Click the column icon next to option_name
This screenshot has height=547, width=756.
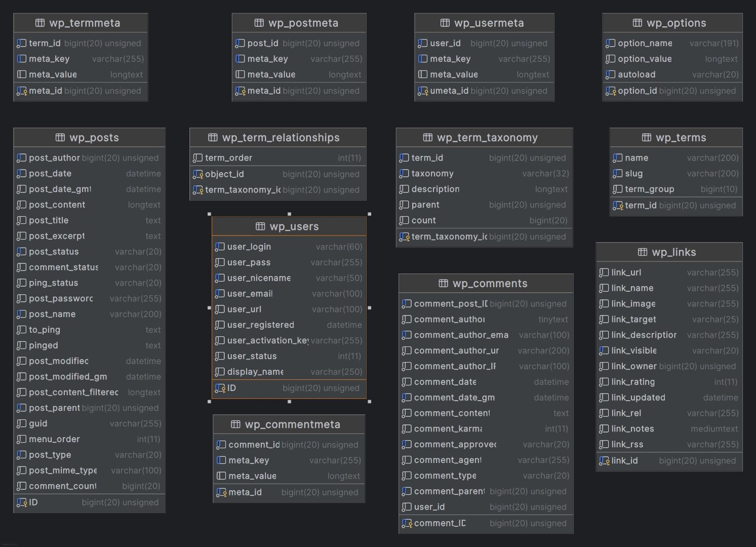click(x=611, y=44)
